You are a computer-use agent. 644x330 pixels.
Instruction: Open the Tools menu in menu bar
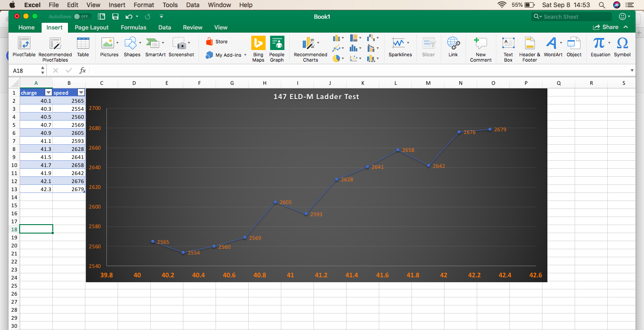[170, 5]
